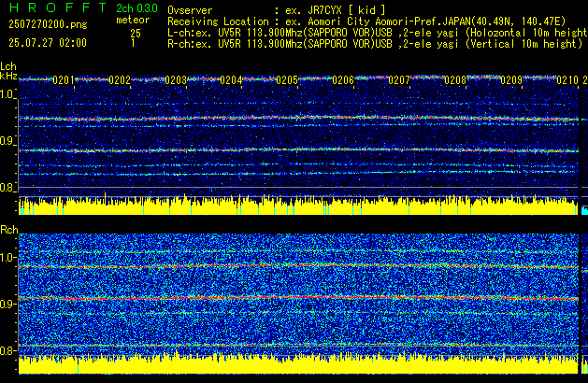
Task: Choose the 0209 time marker
Action: [x=511, y=80]
